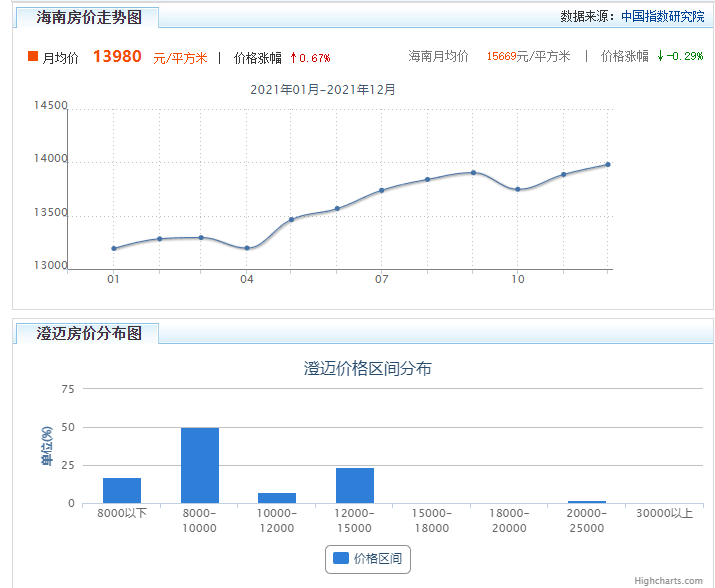Click the 元/平方米 unit text beside 13980
Screen dimensions: 715x588
click(x=180, y=58)
